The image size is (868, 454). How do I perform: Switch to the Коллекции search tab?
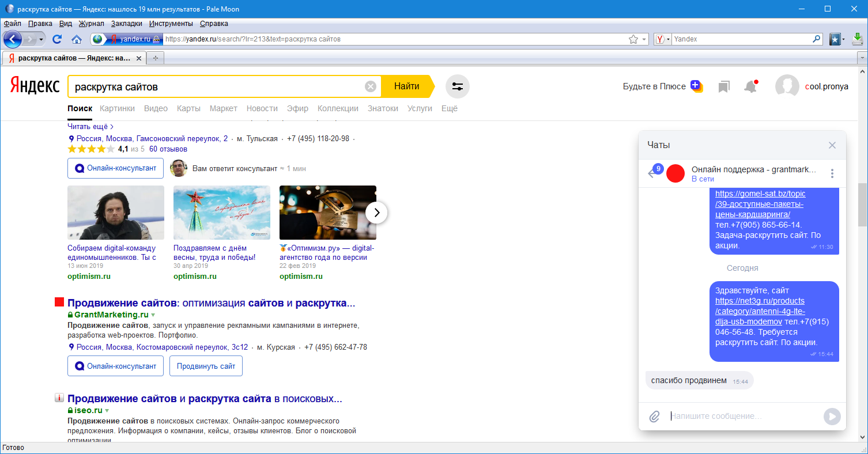pos(338,108)
